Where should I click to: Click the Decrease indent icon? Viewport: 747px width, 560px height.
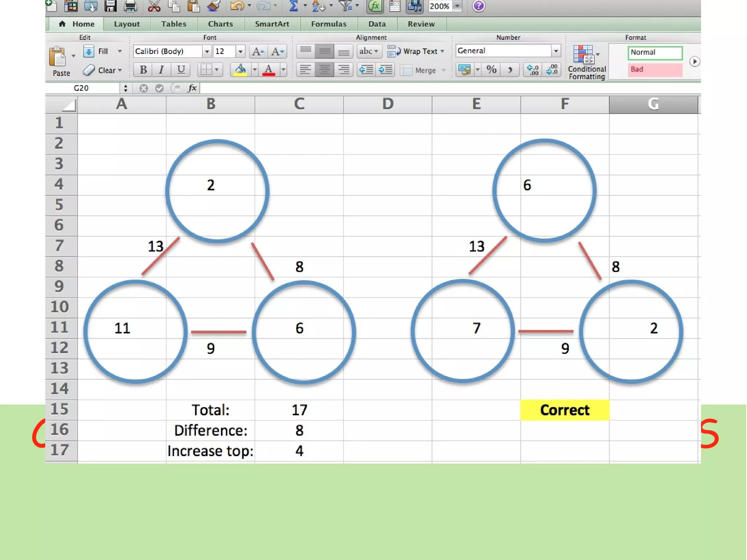tap(366, 69)
